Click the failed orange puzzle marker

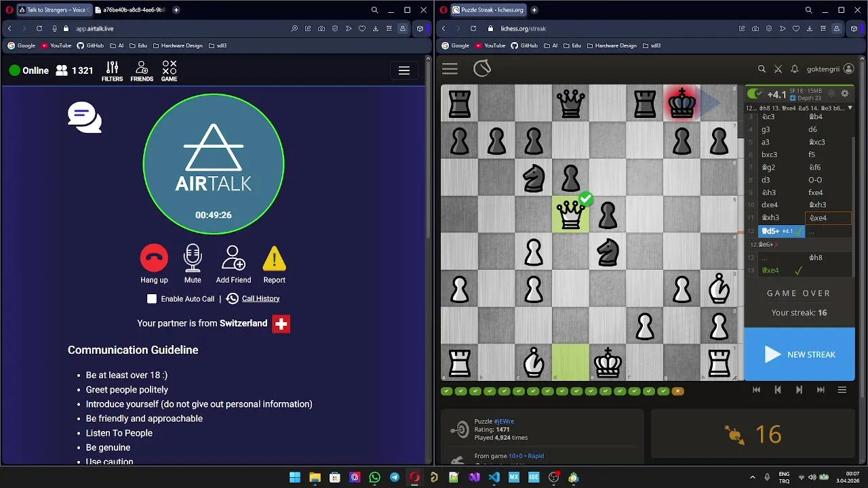tap(677, 391)
